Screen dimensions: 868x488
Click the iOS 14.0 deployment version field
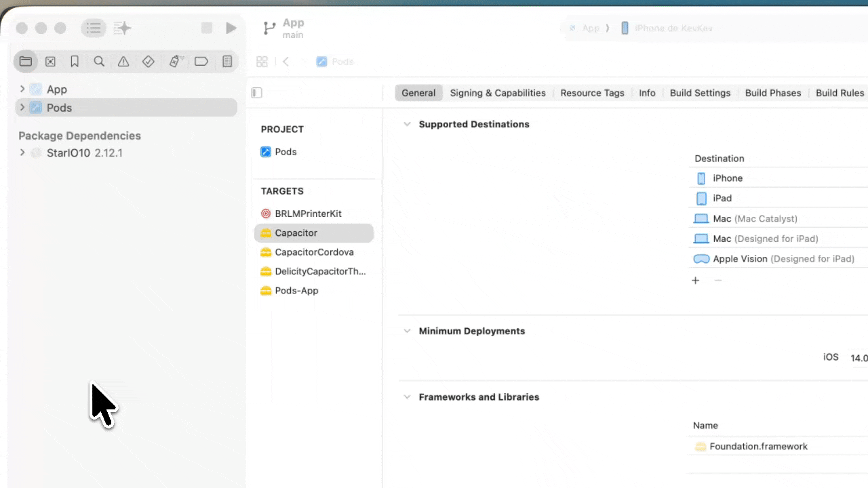tap(859, 358)
